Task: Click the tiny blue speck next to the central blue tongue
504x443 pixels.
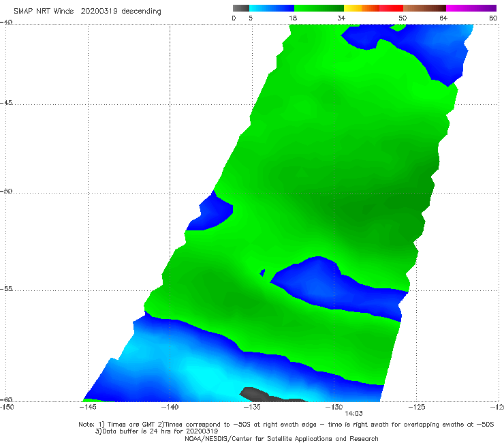Action: coord(262,273)
